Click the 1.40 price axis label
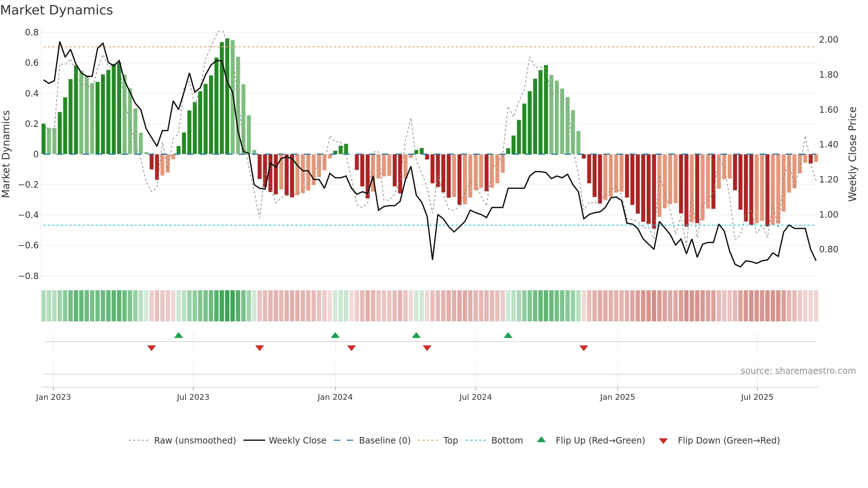This screenshot has width=868, height=488. tap(829, 144)
